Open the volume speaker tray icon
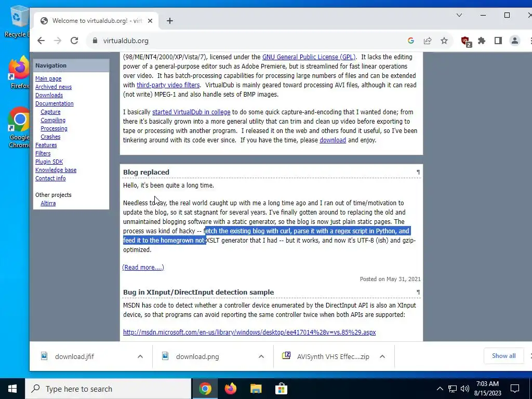Viewport: 532px width, 399px height. point(465,389)
